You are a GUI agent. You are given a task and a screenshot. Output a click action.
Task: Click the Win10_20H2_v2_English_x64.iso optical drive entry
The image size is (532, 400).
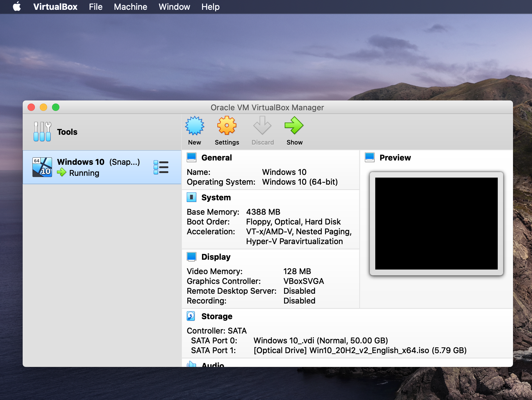pyautogui.click(x=360, y=350)
